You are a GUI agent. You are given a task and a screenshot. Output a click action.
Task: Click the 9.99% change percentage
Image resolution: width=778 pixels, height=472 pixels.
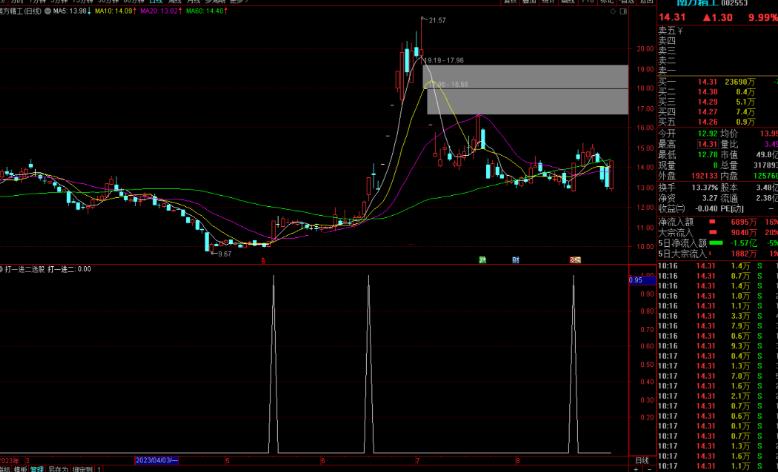point(763,17)
